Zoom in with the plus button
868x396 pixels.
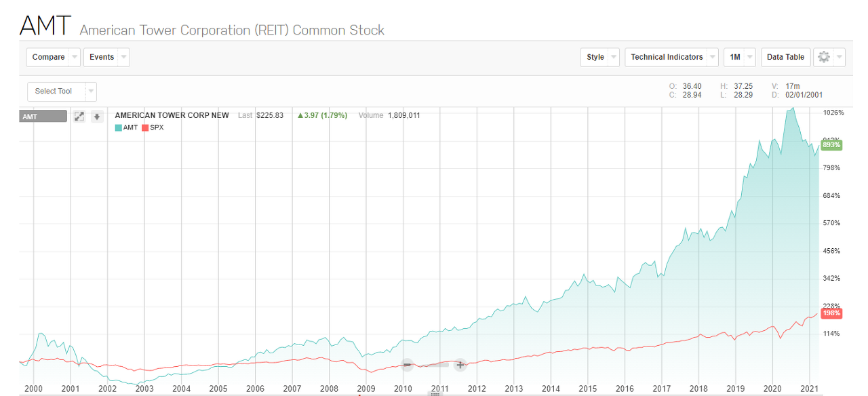tap(460, 365)
